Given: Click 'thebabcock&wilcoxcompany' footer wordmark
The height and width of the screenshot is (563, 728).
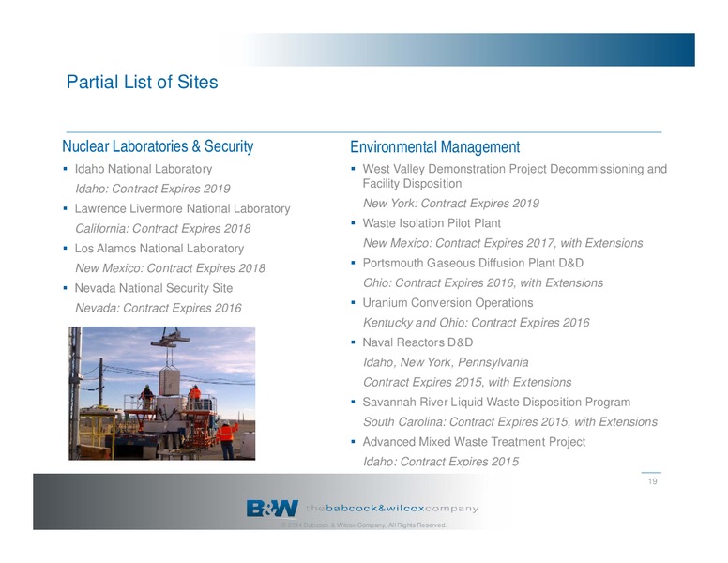Looking at the screenshot, I should tap(392, 509).
